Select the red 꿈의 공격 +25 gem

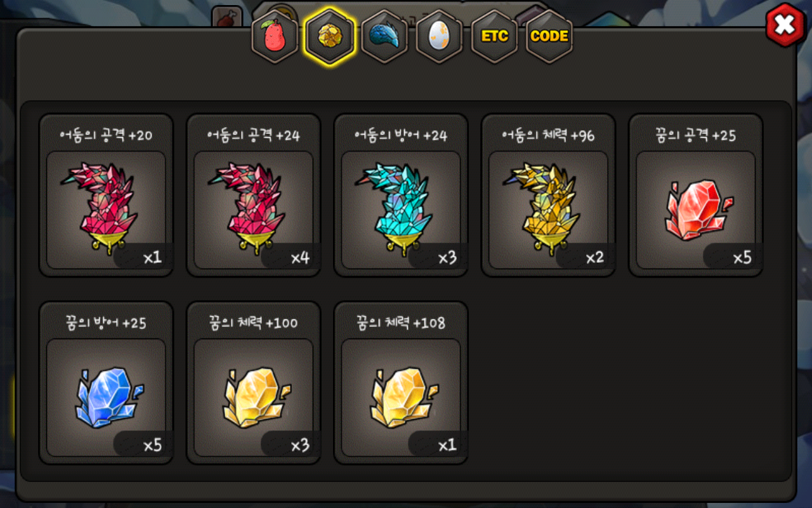point(695,196)
